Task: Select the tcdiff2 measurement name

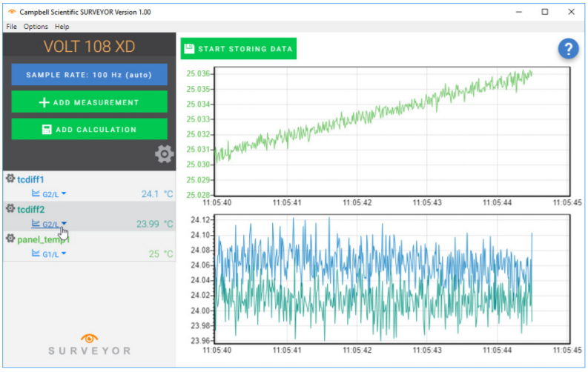Action: click(30, 210)
